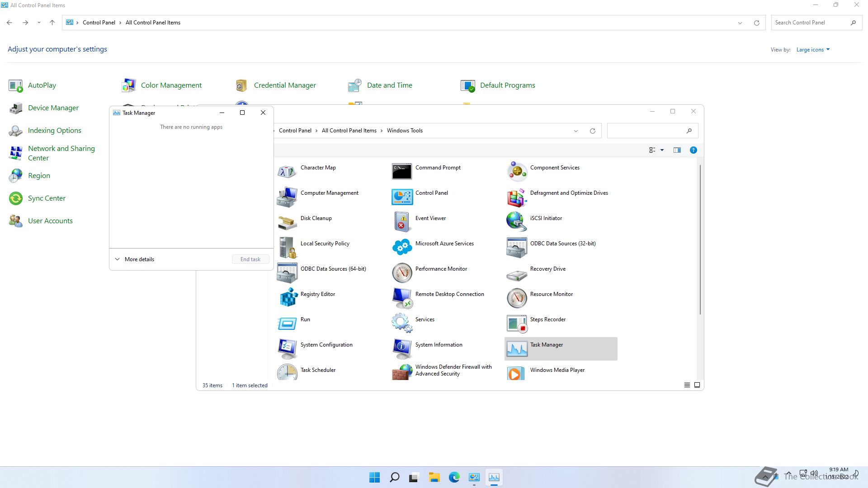Open File Explorer from taskbar
The height and width of the screenshot is (488, 868).
point(434,477)
